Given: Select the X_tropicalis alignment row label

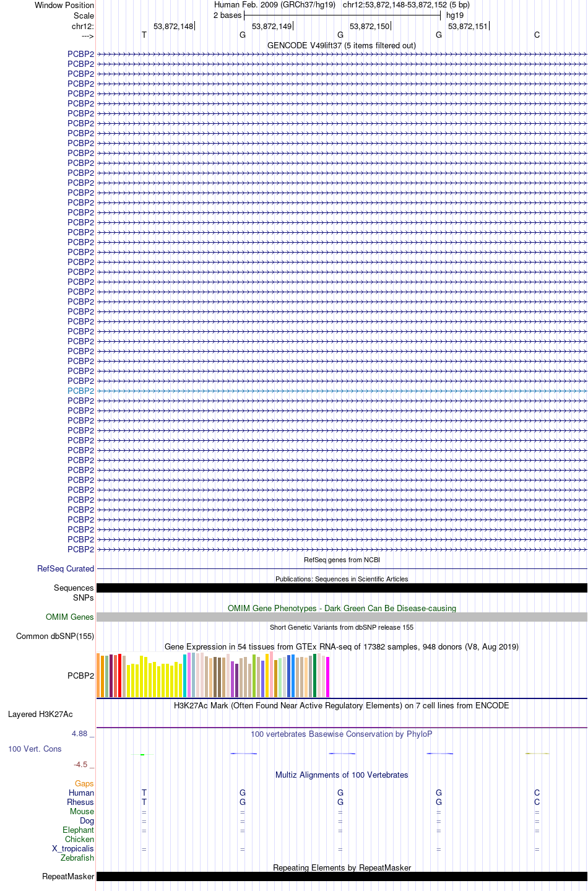Looking at the screenshot, I should (73, 849).
